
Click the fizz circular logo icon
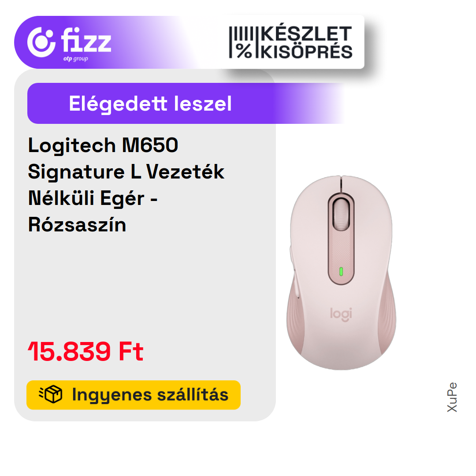pyautogui.click(x=41, y=42)
